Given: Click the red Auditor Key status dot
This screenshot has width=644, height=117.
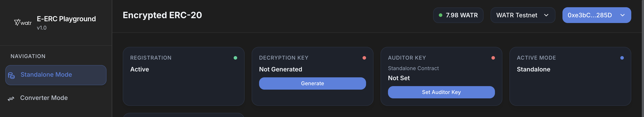Looking at the screenshot, I should click(x=493, y=58).
